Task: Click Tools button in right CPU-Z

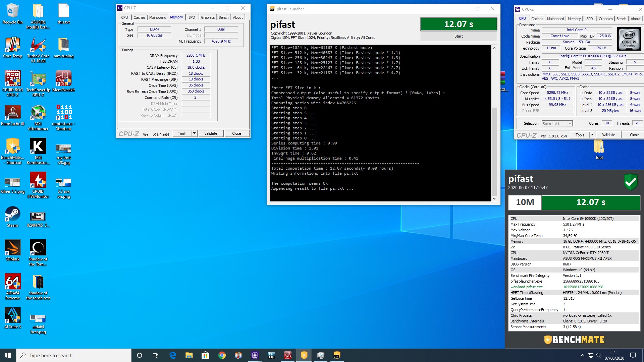Action: click(580, 135)
